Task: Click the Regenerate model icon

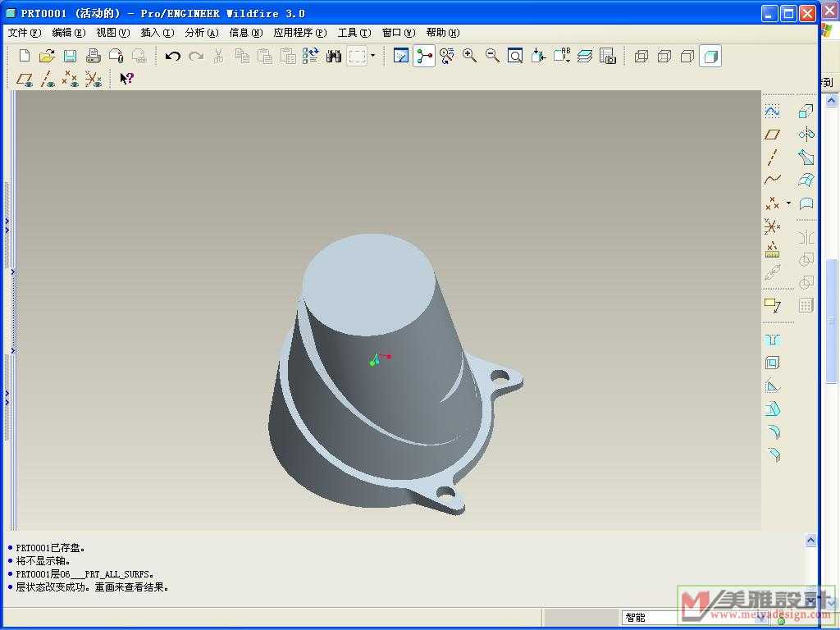Action: tap(311, 56)
